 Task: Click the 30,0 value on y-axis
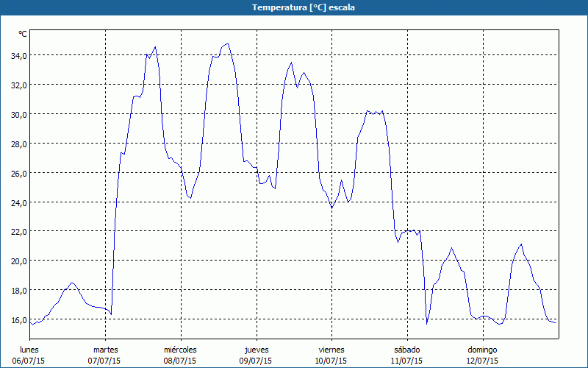(18, 114)
